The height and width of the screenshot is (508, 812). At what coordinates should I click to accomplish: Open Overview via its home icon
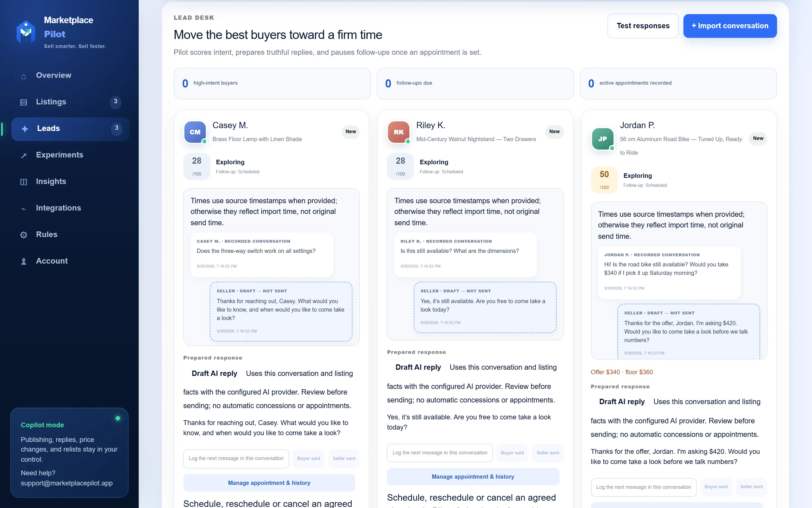tap(23, 76)
